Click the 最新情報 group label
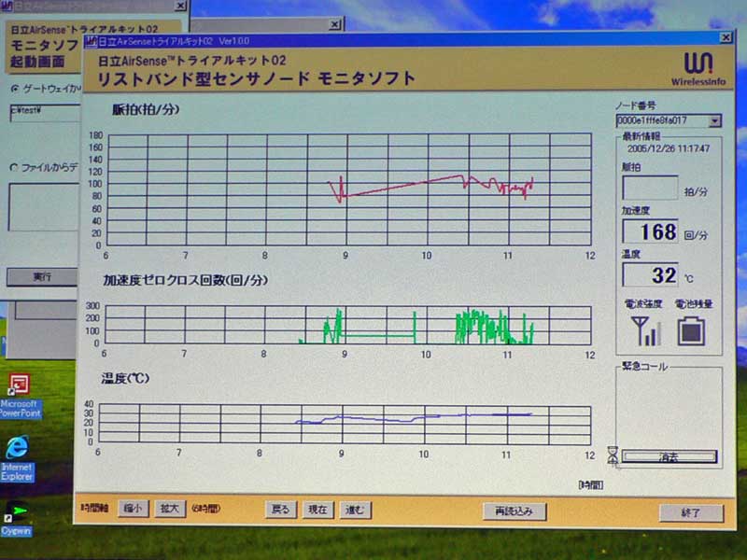 (641, 136)
